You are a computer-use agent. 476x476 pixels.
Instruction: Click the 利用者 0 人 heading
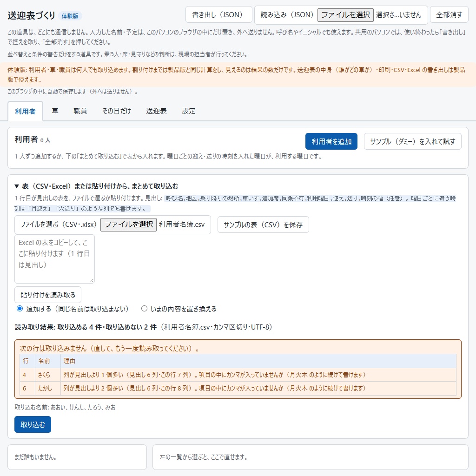coord(33,139)
